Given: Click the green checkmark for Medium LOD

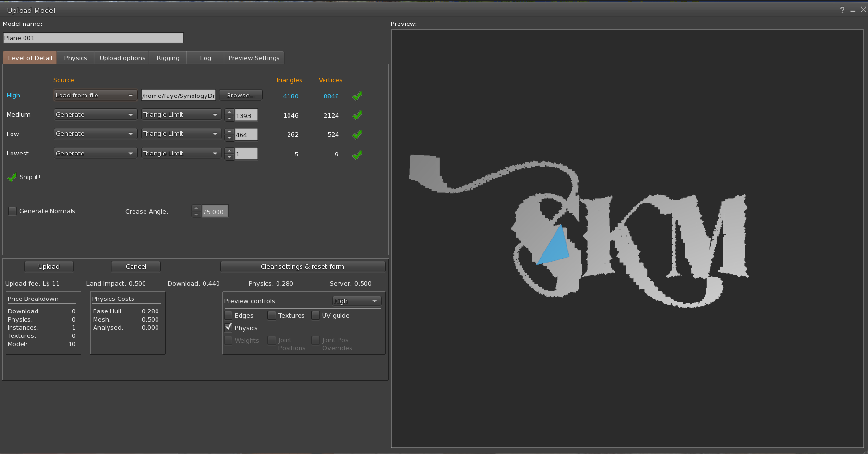Looking at the screenshot, I should click(357, 115).
